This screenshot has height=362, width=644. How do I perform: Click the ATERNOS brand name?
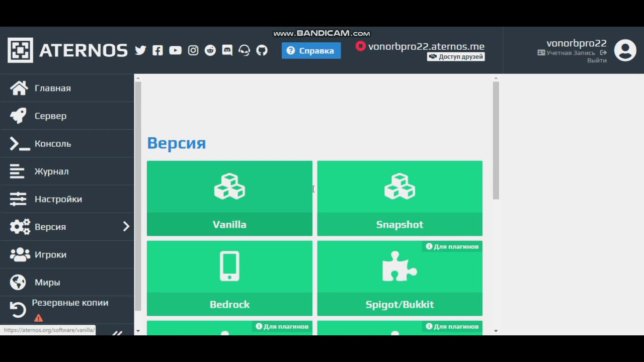(84, 50)
